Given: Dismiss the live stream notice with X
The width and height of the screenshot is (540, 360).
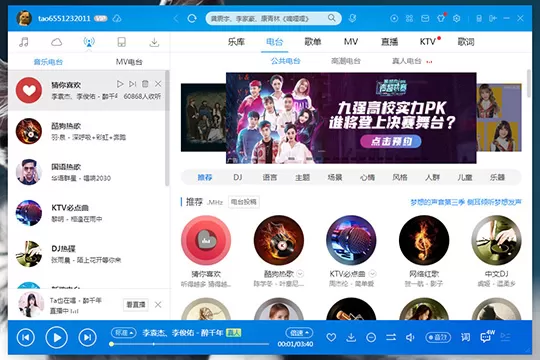Looking at the screenshot, I should point(158,305).
